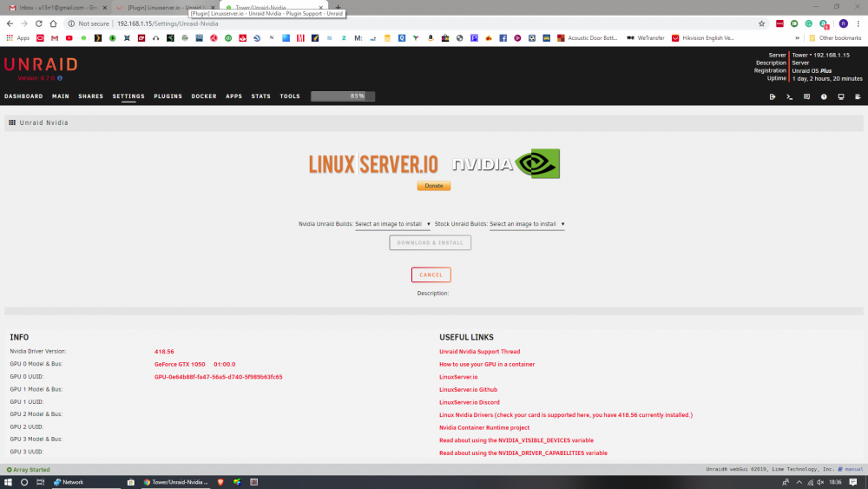
Task: Reload the page with the browser refresh icon
Action: pyautogui.click(x=39, y=23)
